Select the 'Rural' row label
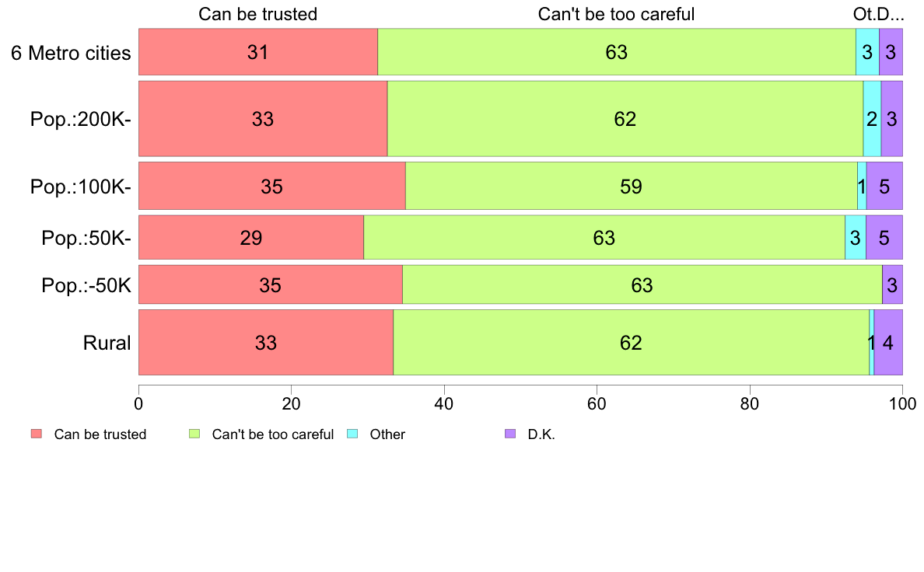Viewport: 924px width, 572px height. 107,343
